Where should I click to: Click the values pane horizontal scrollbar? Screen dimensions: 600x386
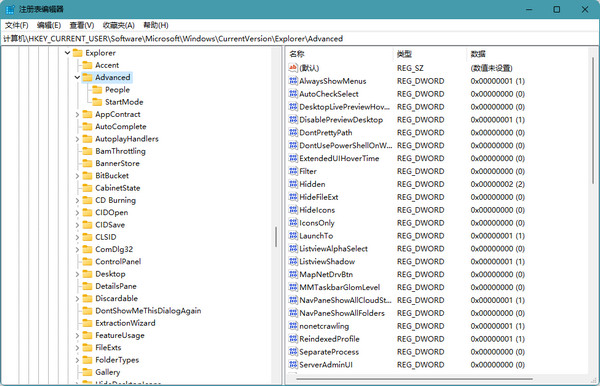tap(414, 379)
